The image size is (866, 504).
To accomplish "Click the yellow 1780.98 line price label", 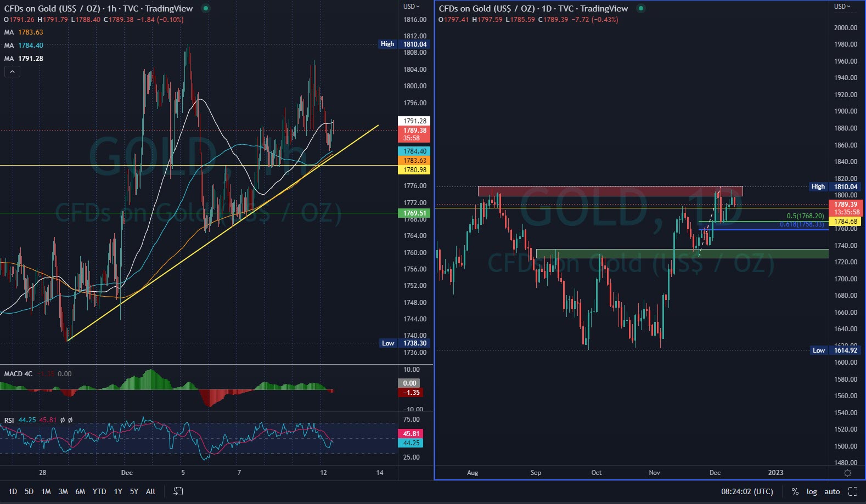I will pos(414,170).
